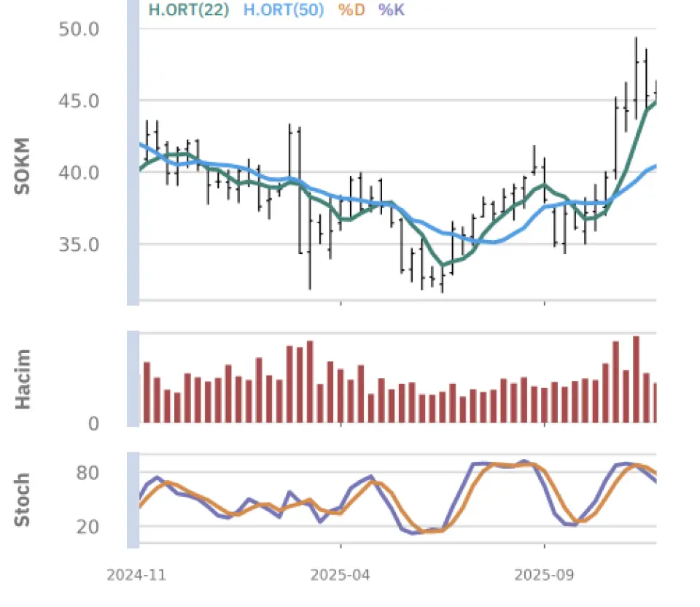Click the %K legend label
The height and width of the screenshot is (607, 700).
391,11
